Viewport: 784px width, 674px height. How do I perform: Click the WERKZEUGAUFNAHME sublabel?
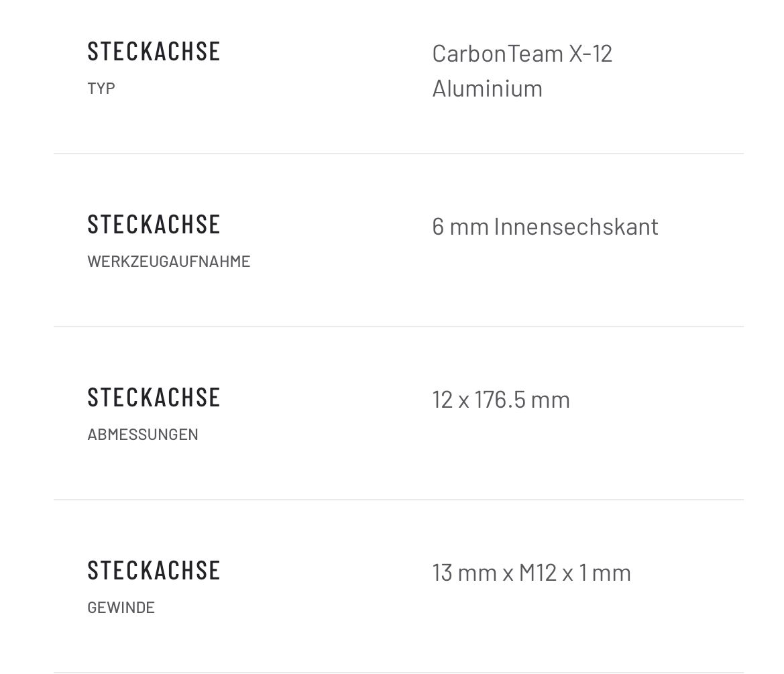168,262
